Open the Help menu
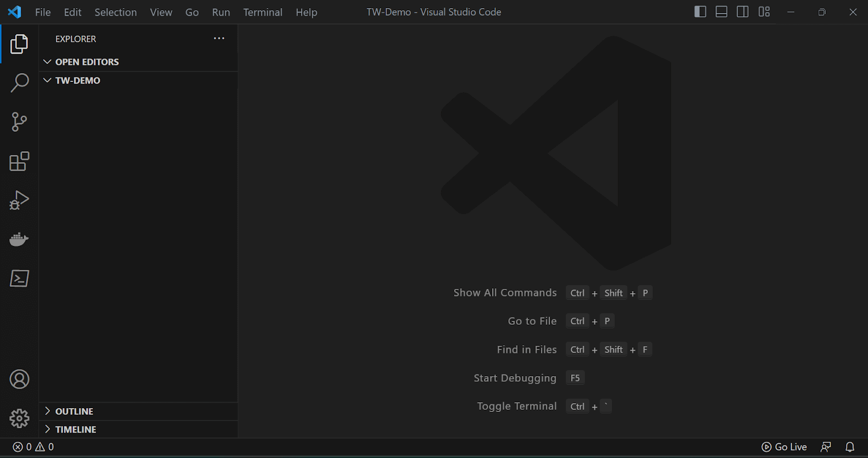Screen dimensions: 868x458 [x=307, y=12]
